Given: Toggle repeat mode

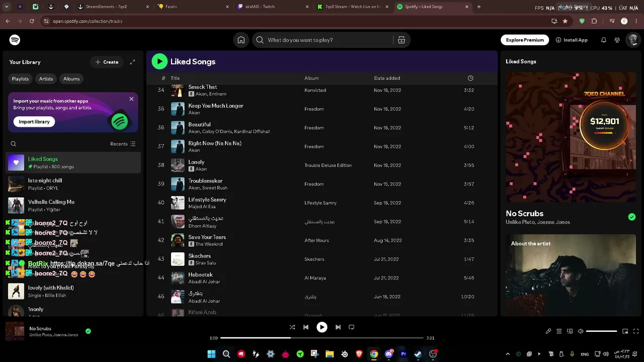Looking at the screenshot, I should click(352, 327).
